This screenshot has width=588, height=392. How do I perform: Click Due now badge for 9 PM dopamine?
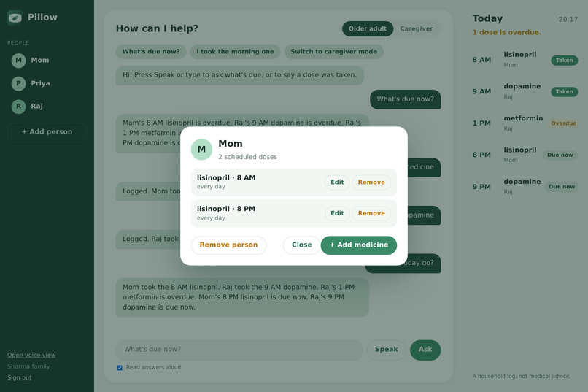click(x=562, y=187)
